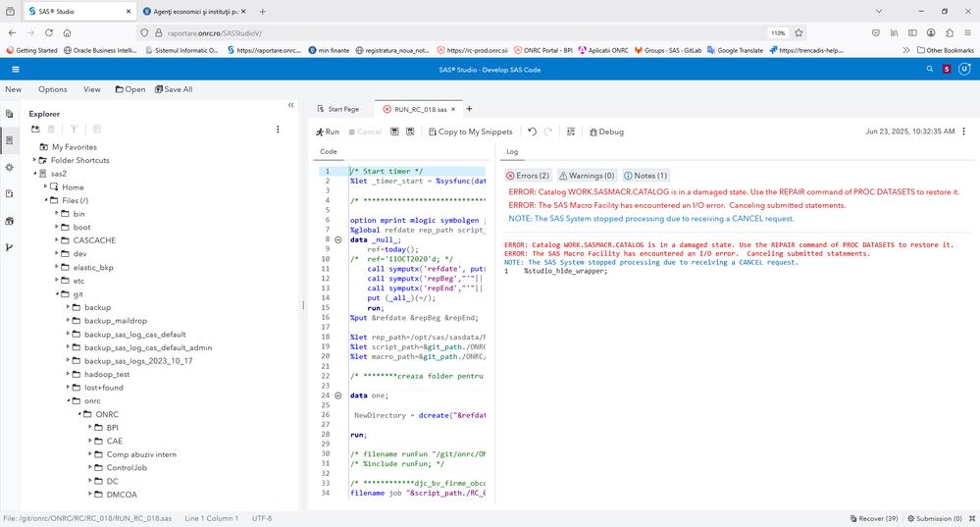Image resolution: width=980 pixels, height=527 pixels.
Task: Expand the Folder Shortcuts tree node
Action: [x=34, y=160]
